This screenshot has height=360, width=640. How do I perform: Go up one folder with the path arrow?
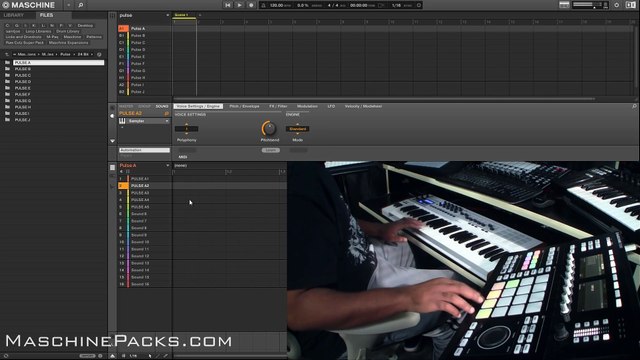pos(7,54)
